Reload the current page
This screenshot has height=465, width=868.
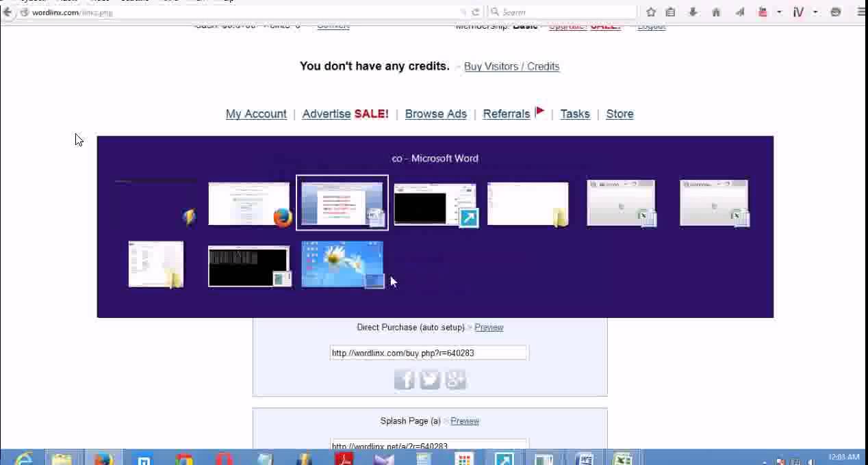point(476,12)
